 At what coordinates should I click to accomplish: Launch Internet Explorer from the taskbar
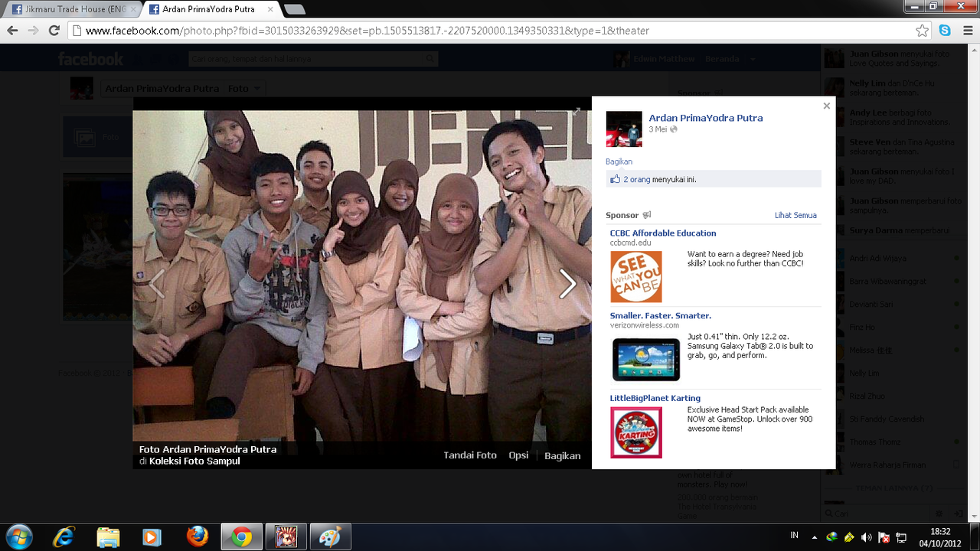(64, 537)
